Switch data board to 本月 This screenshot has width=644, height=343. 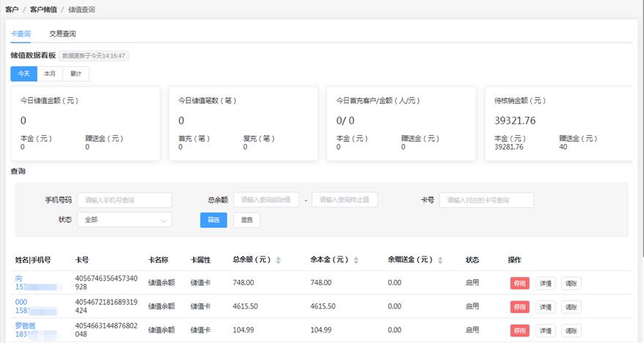click(x=50, y=73)
